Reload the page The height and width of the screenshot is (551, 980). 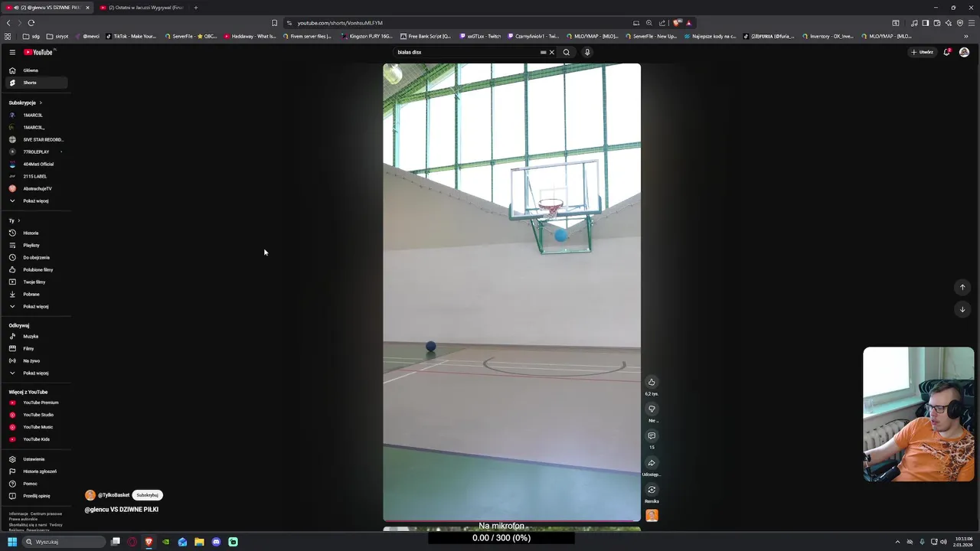click(x=31, y=23)
